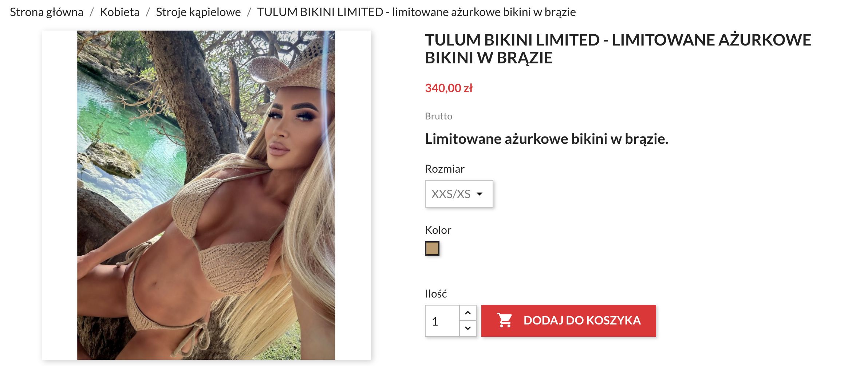Click the short description 'Limitowane ażurkowe bikini w brązie.'
Screen dimensions: 868x366
coord(547,139)
